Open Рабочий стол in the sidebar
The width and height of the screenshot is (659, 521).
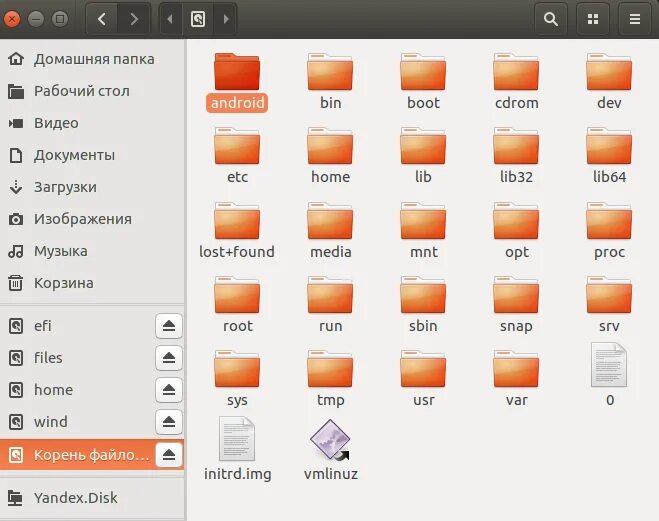(92, 91)
